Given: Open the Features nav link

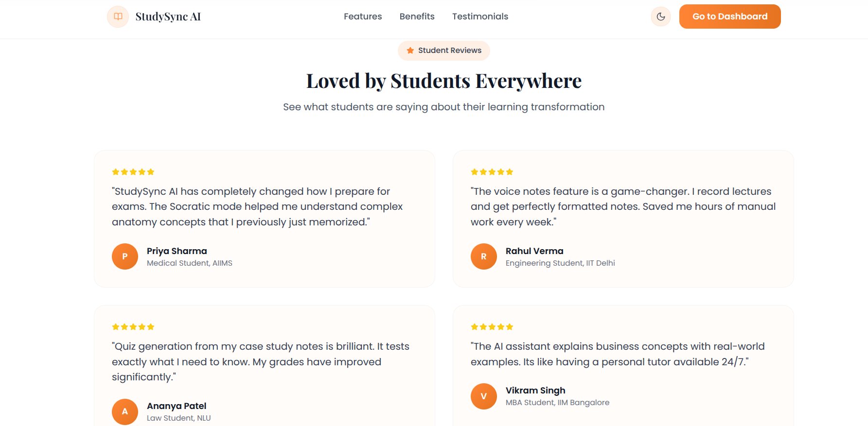Looking at the screenshot, I should [x=363, y=17].
